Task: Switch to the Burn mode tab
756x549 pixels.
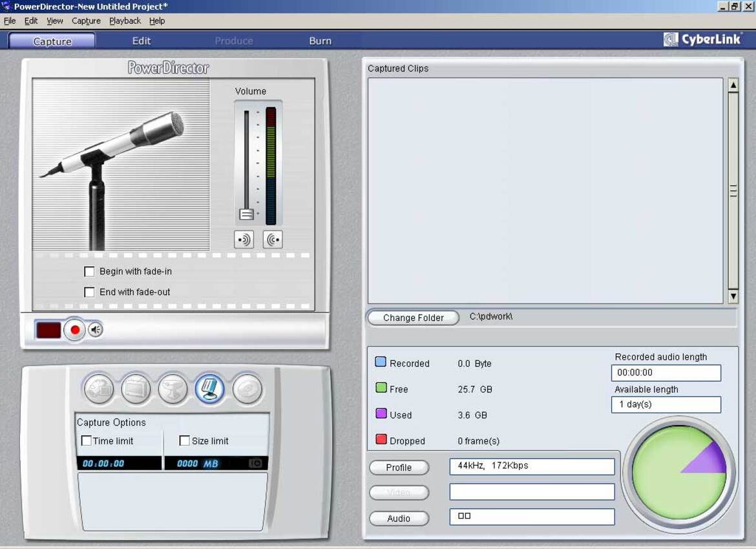Action: pos(320,41)
